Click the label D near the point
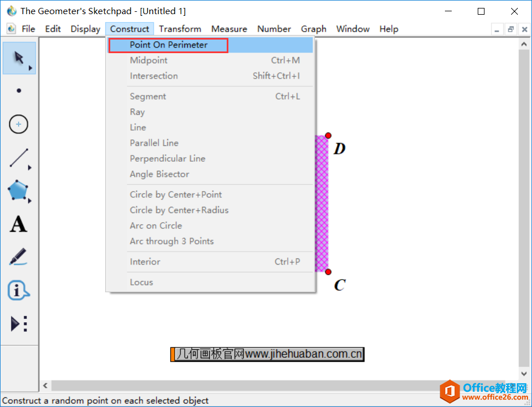 (339, 149)
